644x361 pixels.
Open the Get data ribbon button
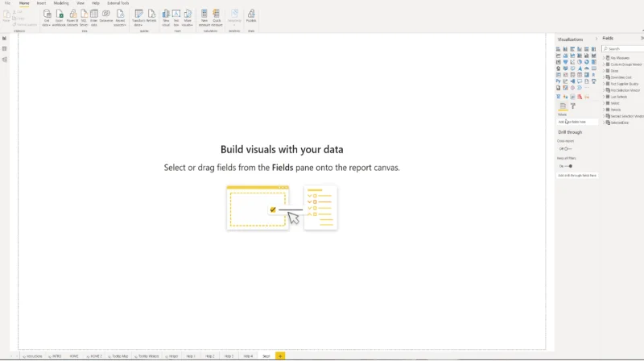point(47,18)
